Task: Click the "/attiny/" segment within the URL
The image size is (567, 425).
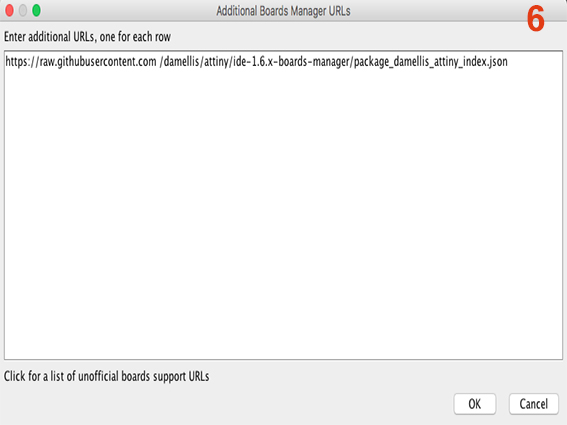Action: (216, 62)
